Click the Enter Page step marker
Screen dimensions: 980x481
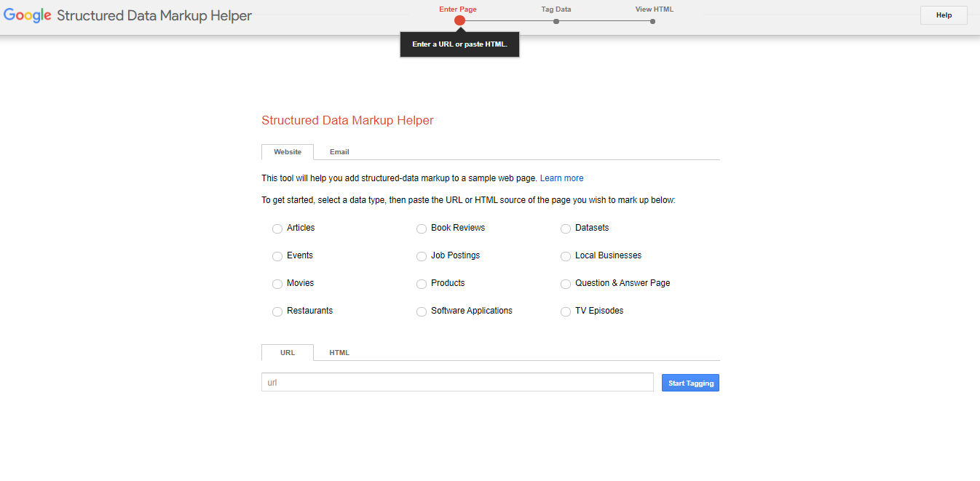click(x=459, y=20)
